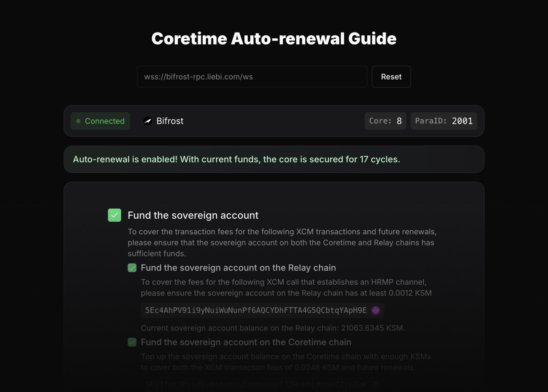Toggle the main 'Fund the sovereign account' checkbox

point(114,215)
